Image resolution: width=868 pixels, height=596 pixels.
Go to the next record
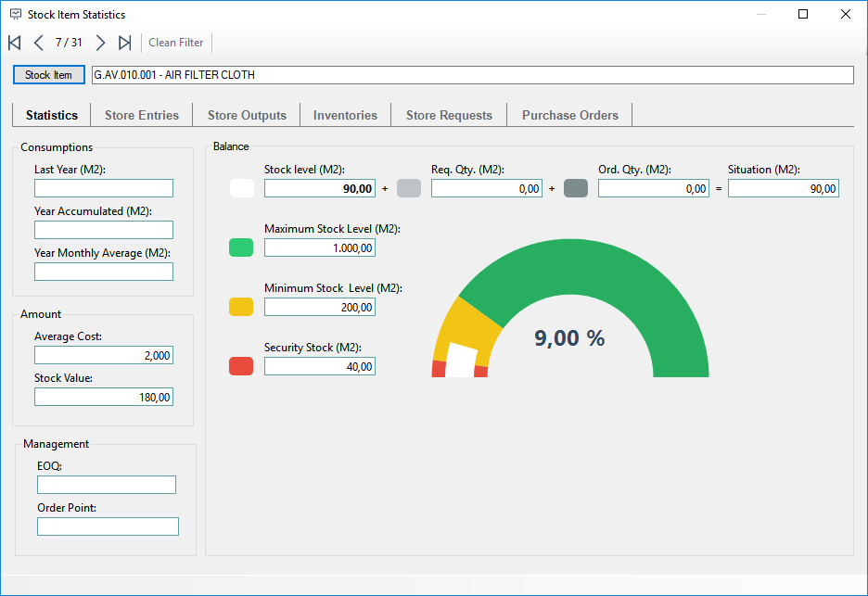tap(100, 43)
